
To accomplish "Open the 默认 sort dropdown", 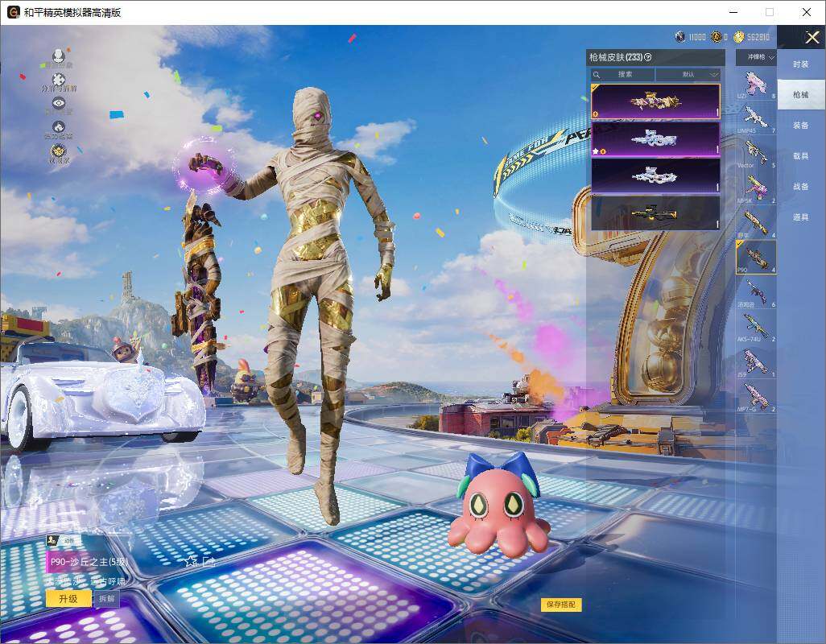I will pos(688,75).
